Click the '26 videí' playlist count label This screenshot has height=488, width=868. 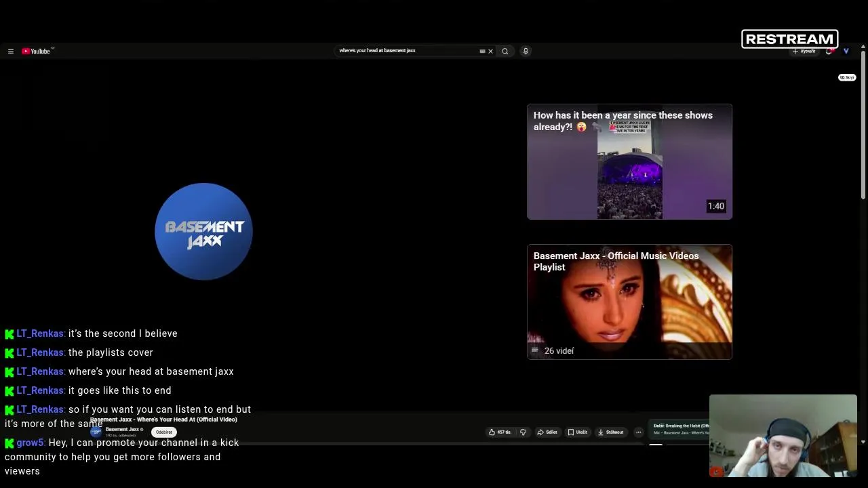(559, 350)
